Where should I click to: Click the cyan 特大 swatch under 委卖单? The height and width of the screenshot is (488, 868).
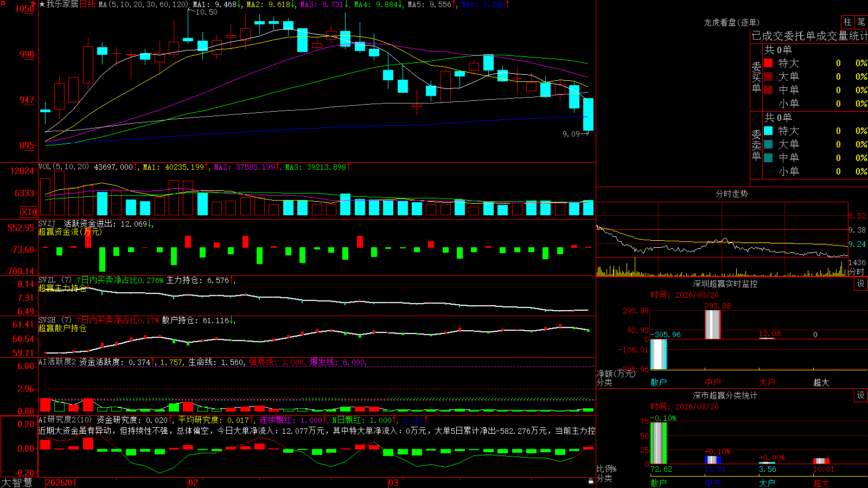pos(768,131)
